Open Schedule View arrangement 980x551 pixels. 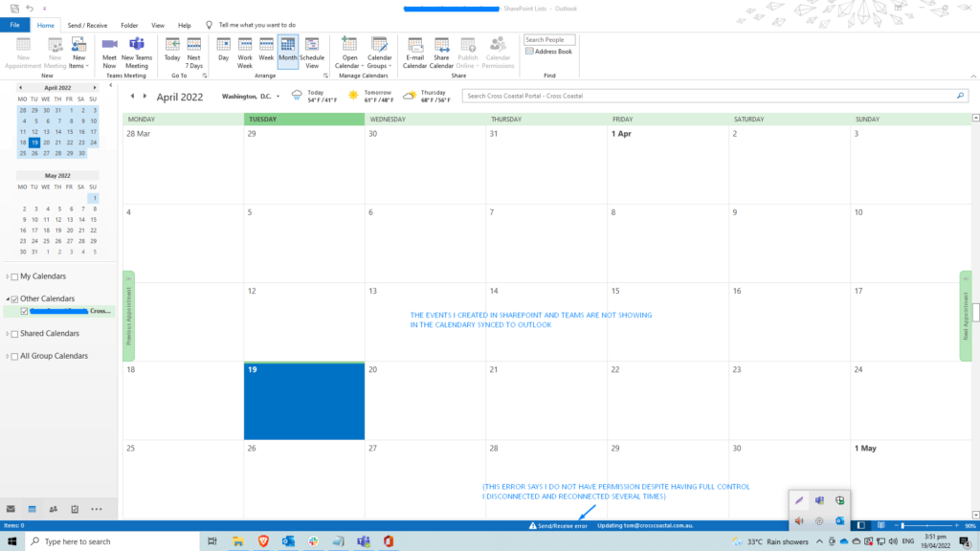coord(312,53)
